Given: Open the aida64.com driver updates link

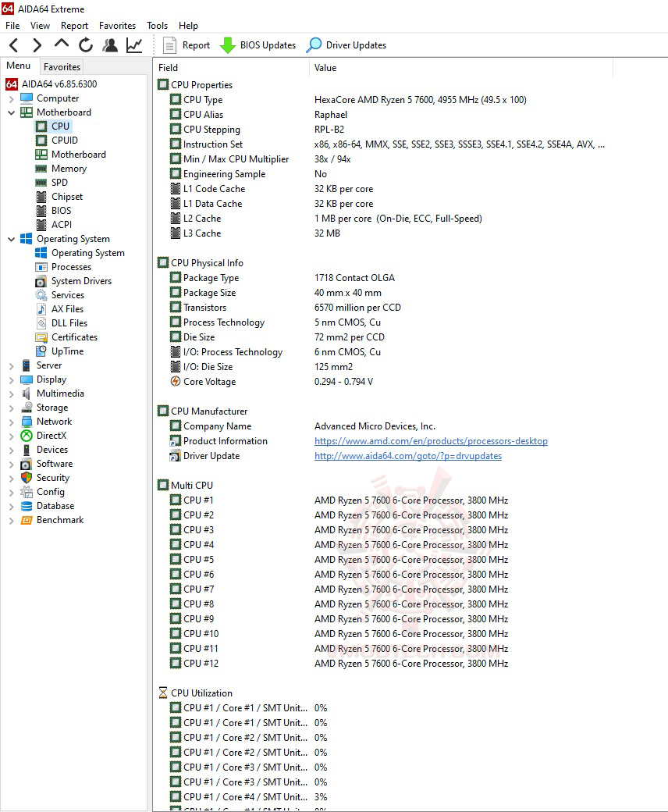Looking at the screenshot, I should pyautogui.click(x=407, y=456).
